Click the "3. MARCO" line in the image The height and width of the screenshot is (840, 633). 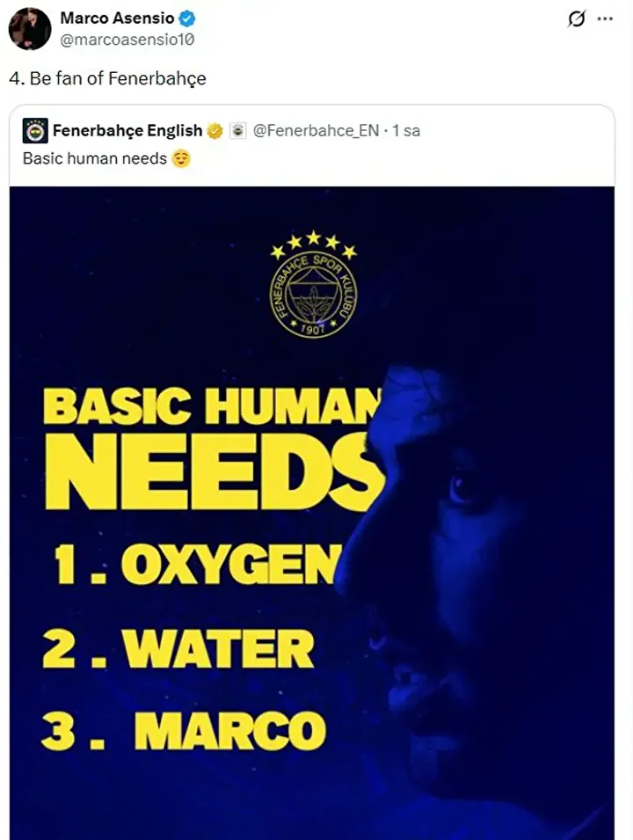coord(184,730)
